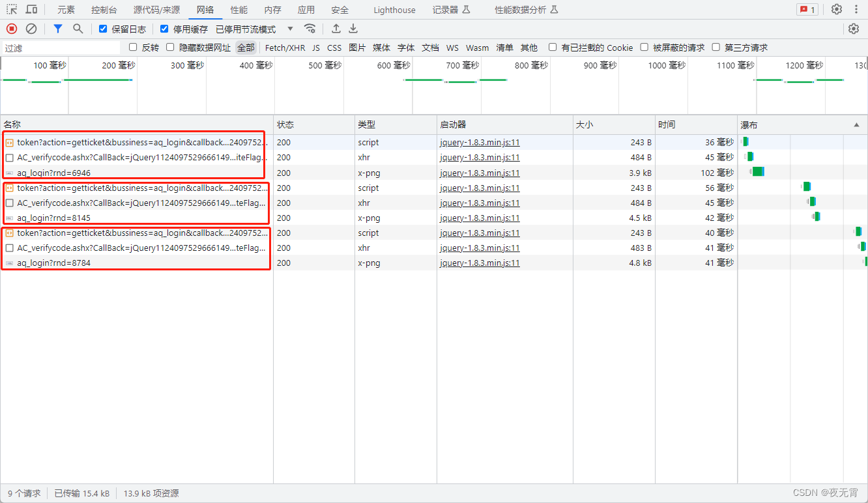Image resolution: width=868 pixels, height=503 pixels.
Task: Filter by JS type
Action: (316, 48)
